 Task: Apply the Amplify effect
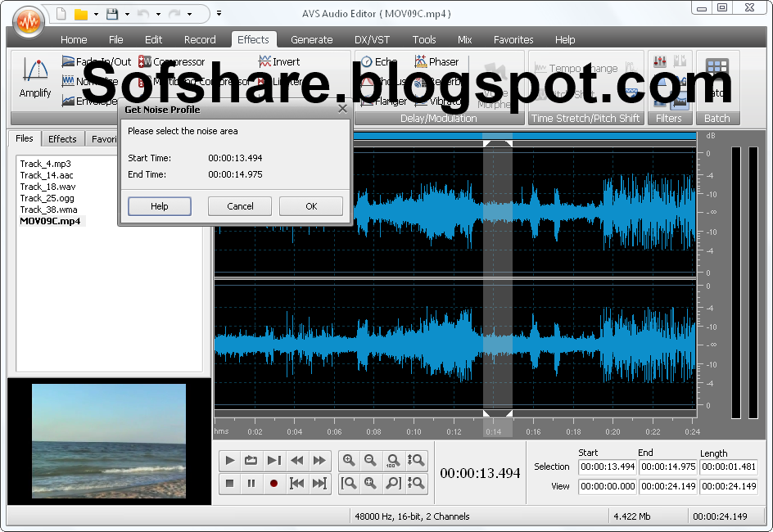coord(35,79)
